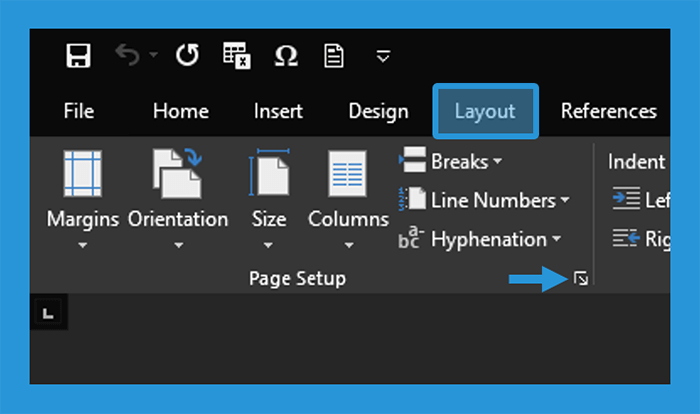Click the document page icon in quick access
The height and width of the screenshot is (414, 700).
333,56
